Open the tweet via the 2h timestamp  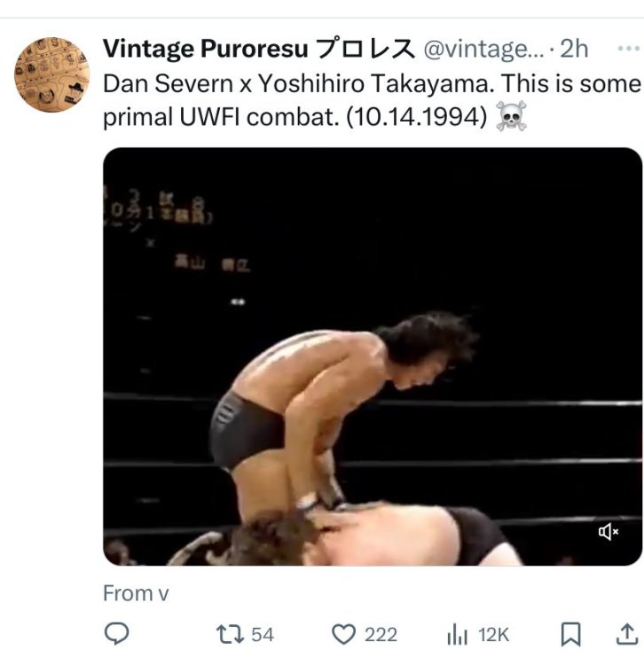[x=574, y=49]
